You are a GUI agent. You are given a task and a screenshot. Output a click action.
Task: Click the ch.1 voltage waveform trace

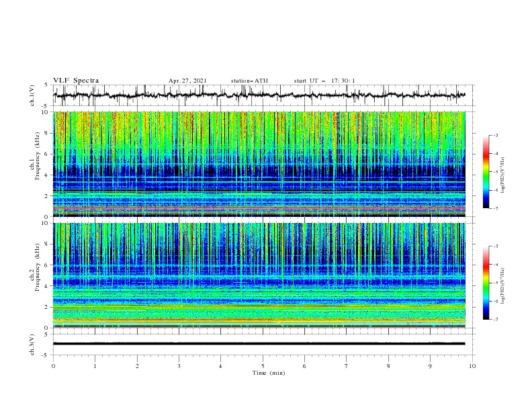[x=259, y=95]
